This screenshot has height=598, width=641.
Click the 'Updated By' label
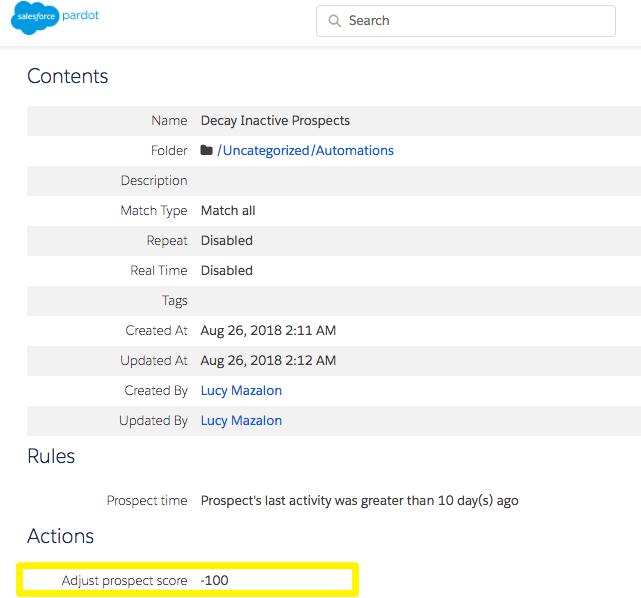153,420
